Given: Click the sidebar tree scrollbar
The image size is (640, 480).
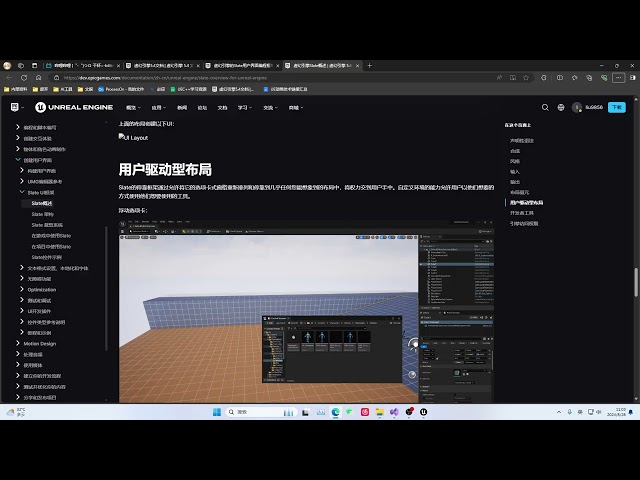Looking at the screenshot, I should click(x=106, y=288).
